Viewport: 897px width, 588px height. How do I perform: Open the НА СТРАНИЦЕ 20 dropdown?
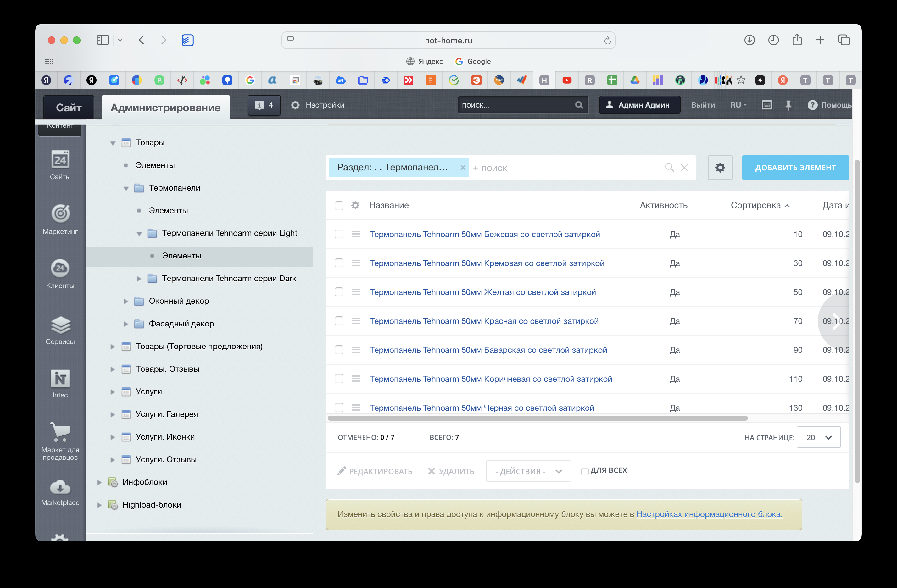click(x=818, y=437)
